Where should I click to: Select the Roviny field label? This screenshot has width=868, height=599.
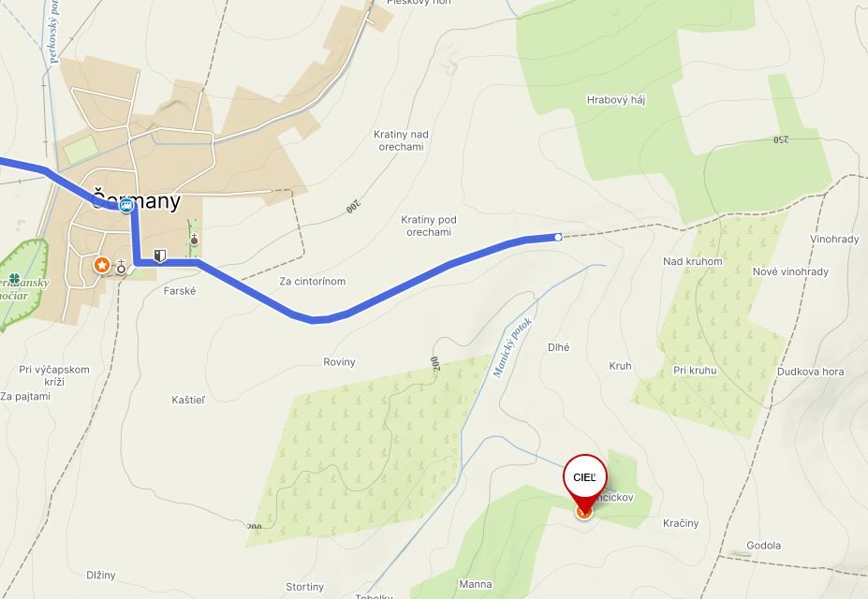click(x=339, y=361)
